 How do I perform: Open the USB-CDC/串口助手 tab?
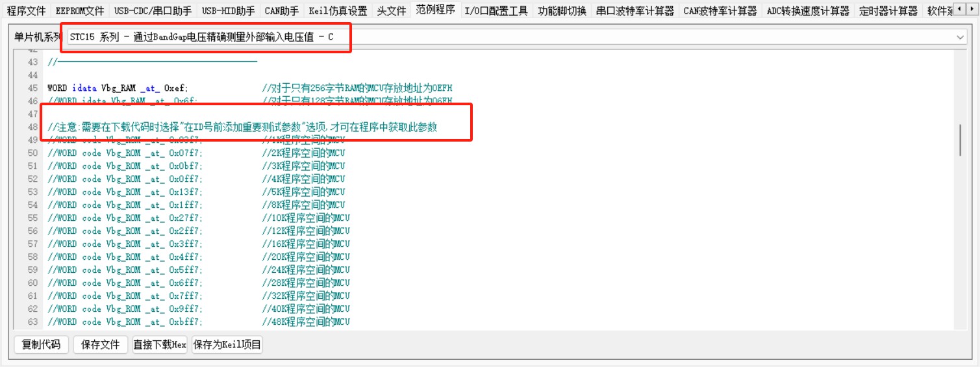tap(153, 10)
